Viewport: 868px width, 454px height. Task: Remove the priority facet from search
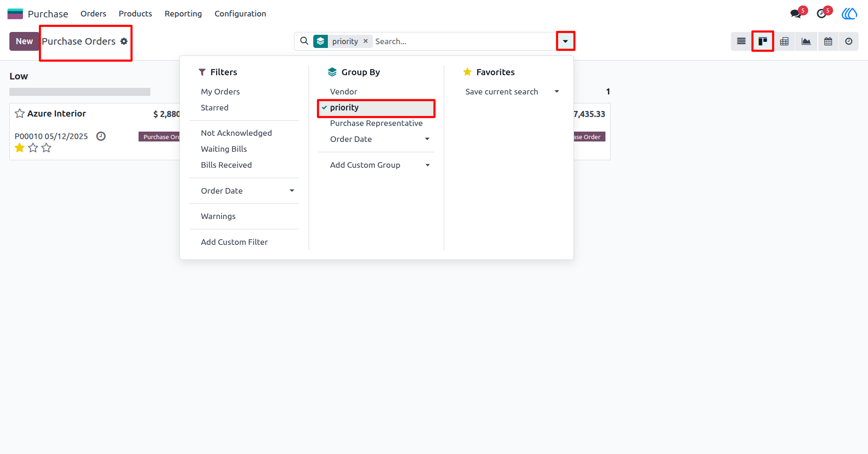(365, 41)
